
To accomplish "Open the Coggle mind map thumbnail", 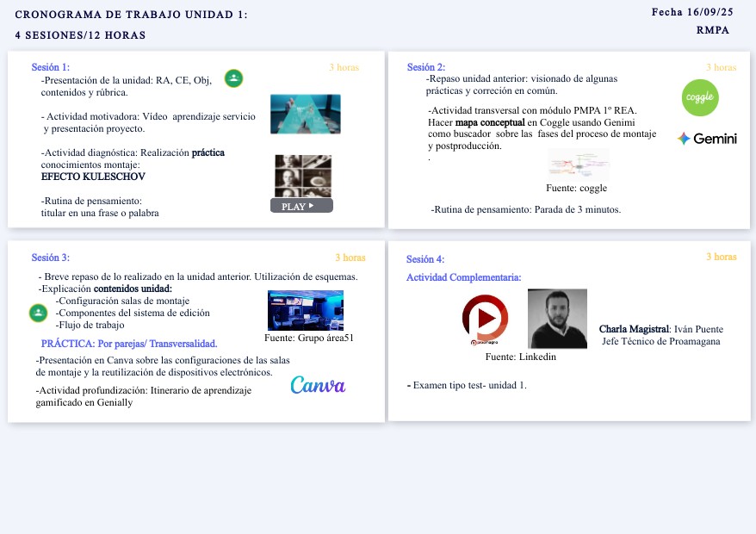I will coord(578,164).
